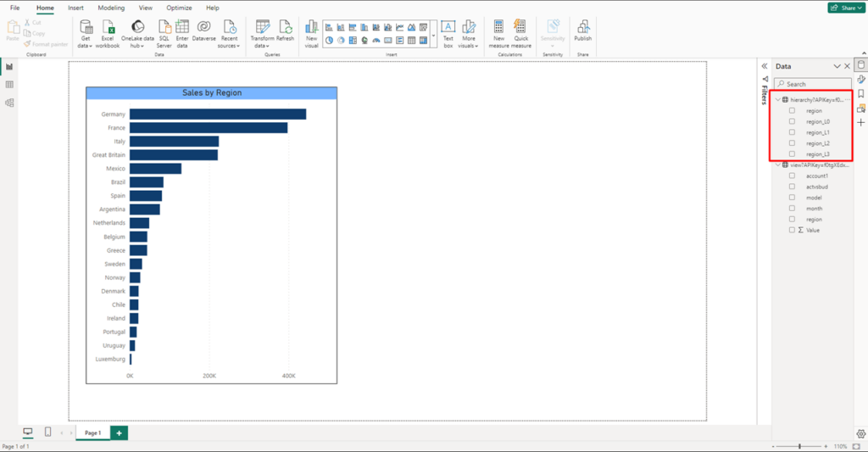The height and width of the screenshot is (452, 868).
Task: Click the green Share button
Action: point(847,8)
